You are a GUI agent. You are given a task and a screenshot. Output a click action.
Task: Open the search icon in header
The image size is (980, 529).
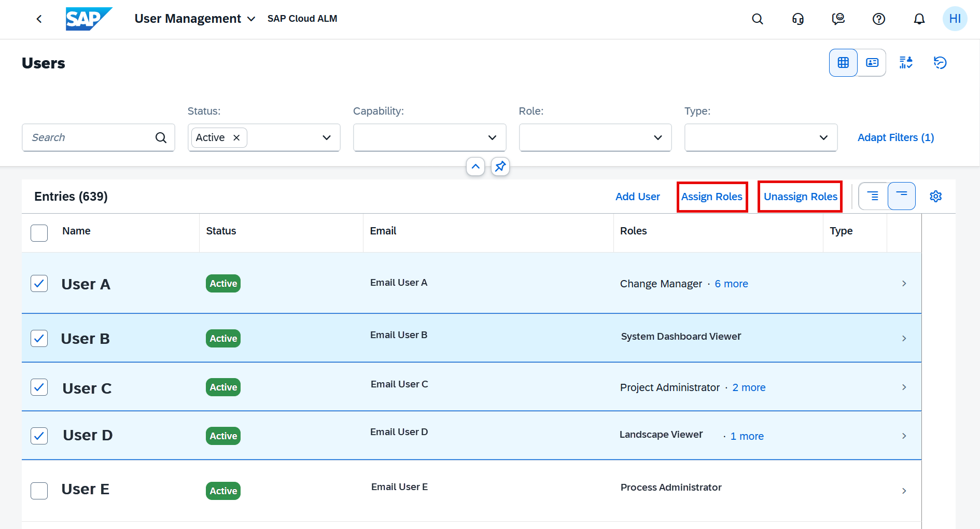click(x=757, y=19)
